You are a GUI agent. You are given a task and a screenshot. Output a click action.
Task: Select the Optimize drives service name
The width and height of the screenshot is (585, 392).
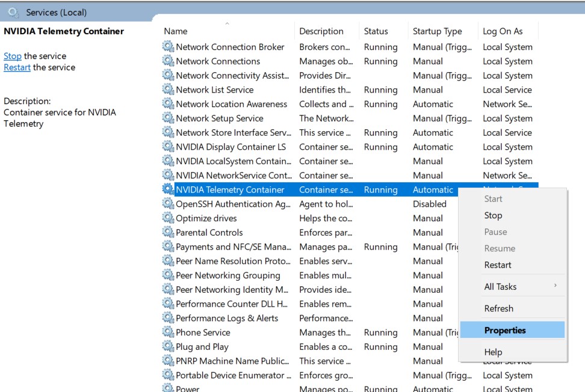[x=206, y=218]
